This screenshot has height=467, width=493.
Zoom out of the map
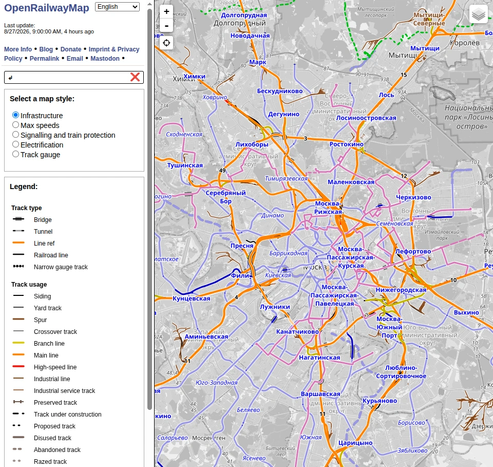pyautogui.click(x=166, y=26)
